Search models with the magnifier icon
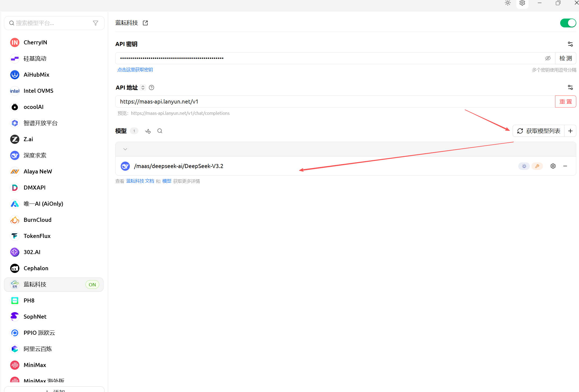The height and width of the screenshot is (392, 579). click(160, 131)
